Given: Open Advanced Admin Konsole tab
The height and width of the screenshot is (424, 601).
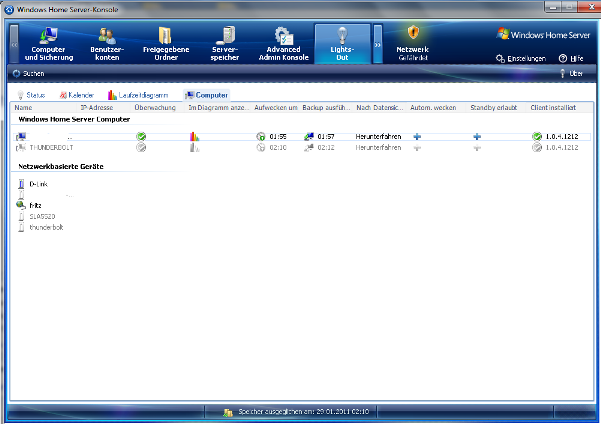Looking at the screenshot, I should tap(284, 44).
